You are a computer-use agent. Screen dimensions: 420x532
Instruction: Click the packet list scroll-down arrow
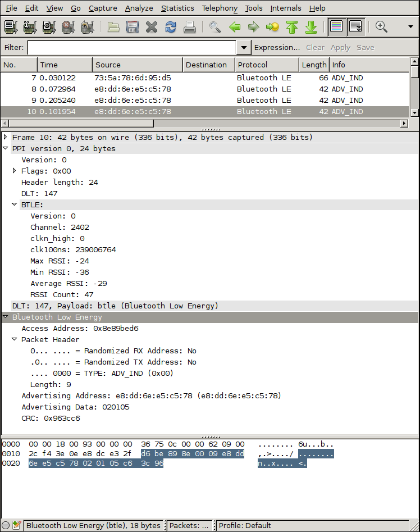(x=414, y=112)
